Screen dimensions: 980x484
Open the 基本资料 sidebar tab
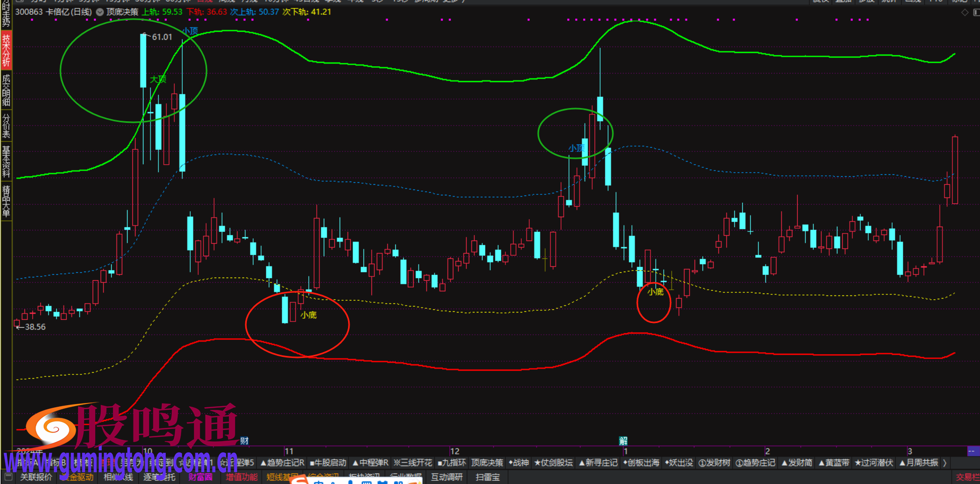(x=6, y=162)
